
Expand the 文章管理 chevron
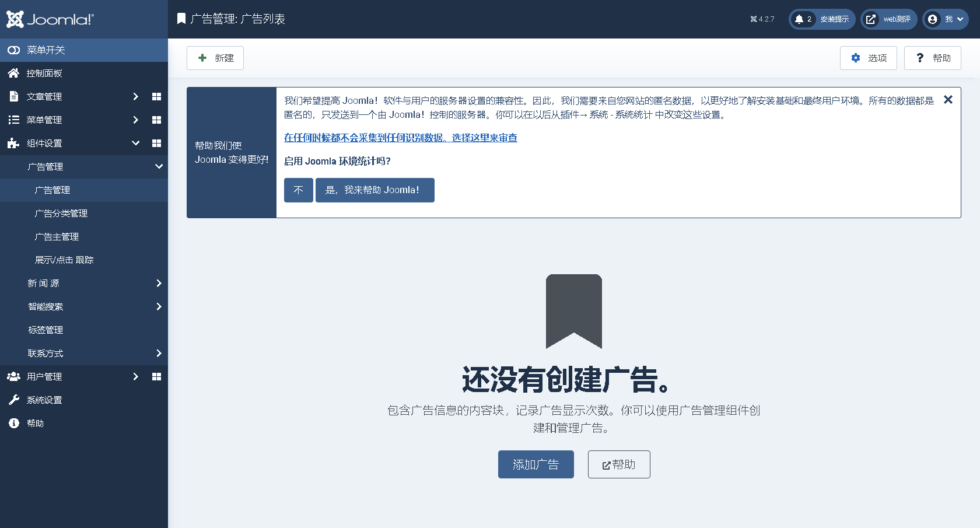tap(135, 97)
